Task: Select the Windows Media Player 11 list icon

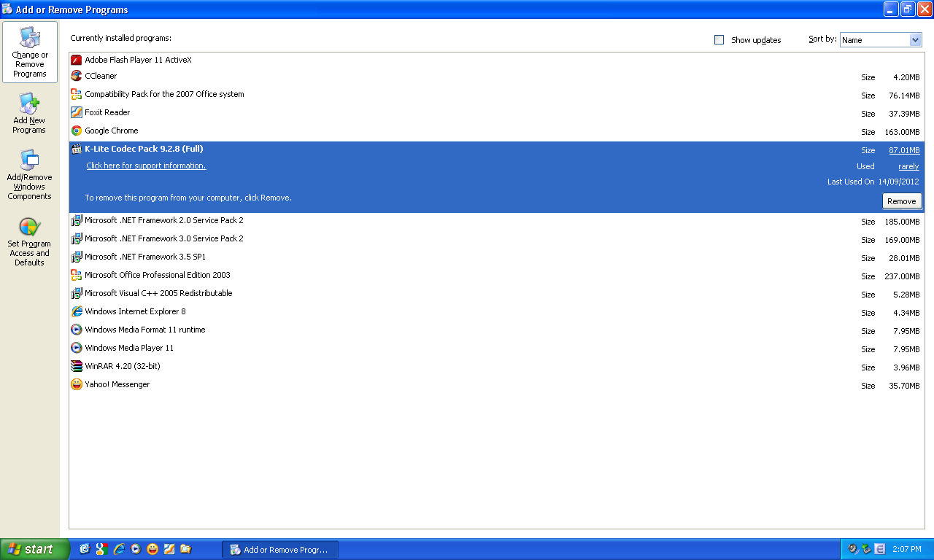Action: 77,348
